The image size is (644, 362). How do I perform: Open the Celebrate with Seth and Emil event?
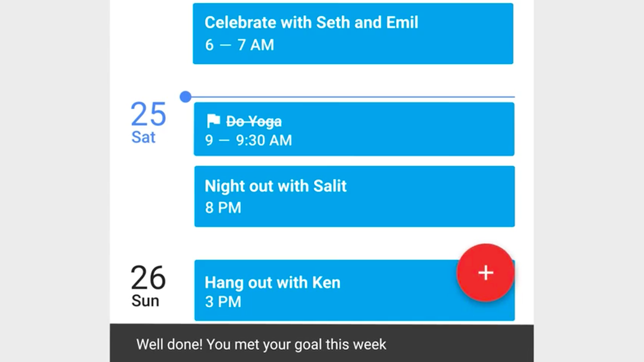coord(353,33)
